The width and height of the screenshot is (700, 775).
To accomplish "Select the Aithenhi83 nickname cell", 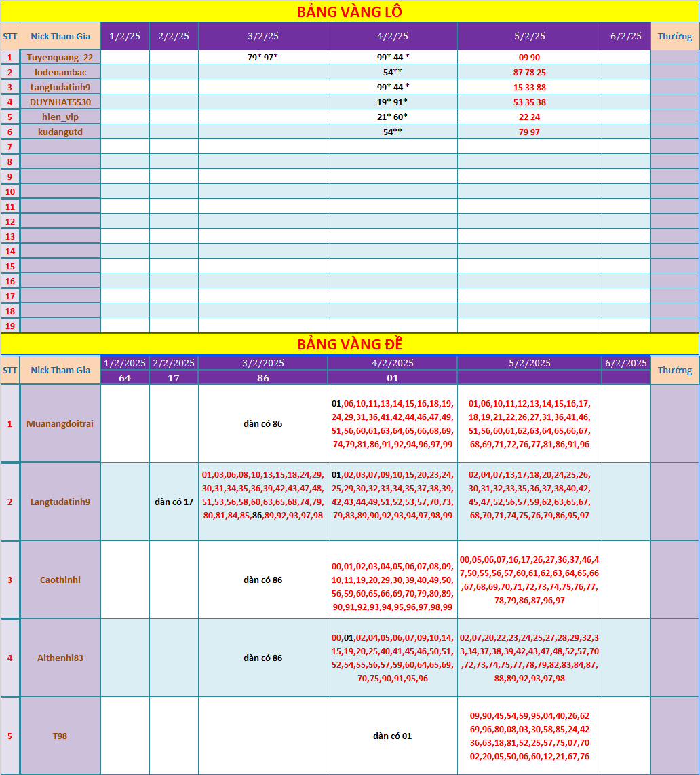I will 60,658.
